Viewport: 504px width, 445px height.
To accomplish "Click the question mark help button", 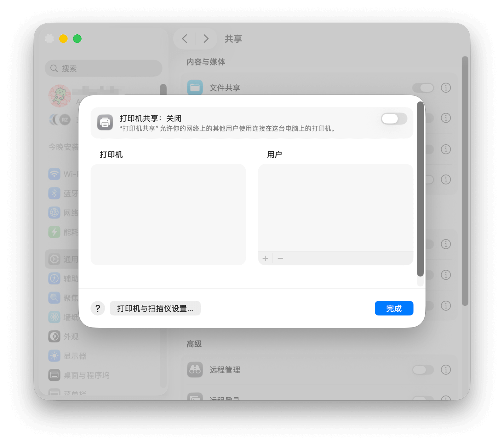I will point(98,308).
